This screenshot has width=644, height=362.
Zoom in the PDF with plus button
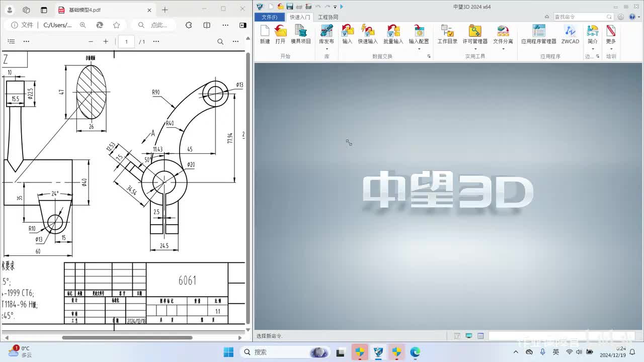pos(106,42)
